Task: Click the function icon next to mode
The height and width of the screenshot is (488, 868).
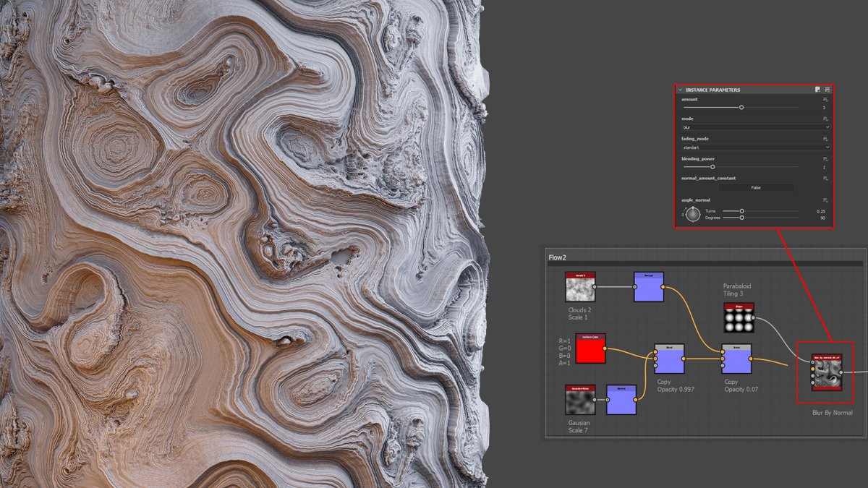Action: tap(826, 119)
